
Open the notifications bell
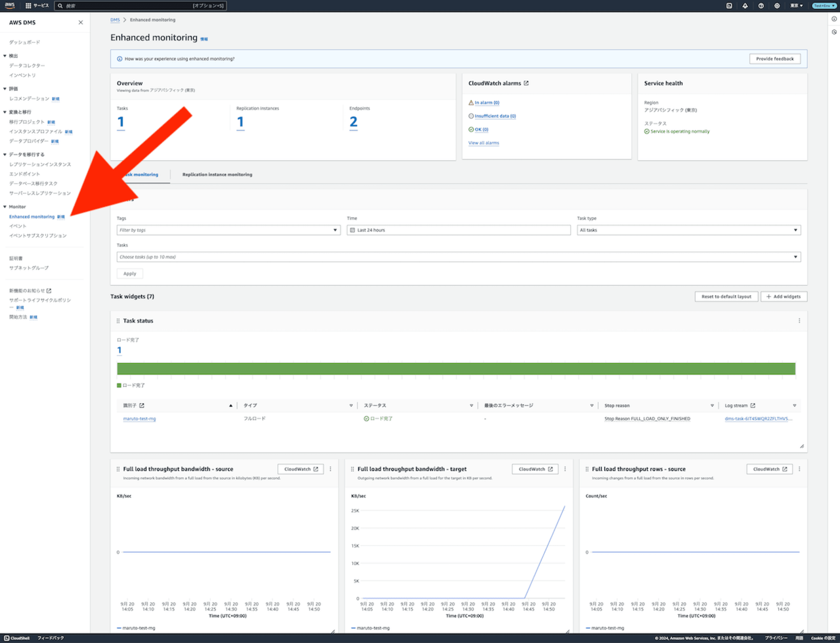pyautogui.click(x=745, y=5)
